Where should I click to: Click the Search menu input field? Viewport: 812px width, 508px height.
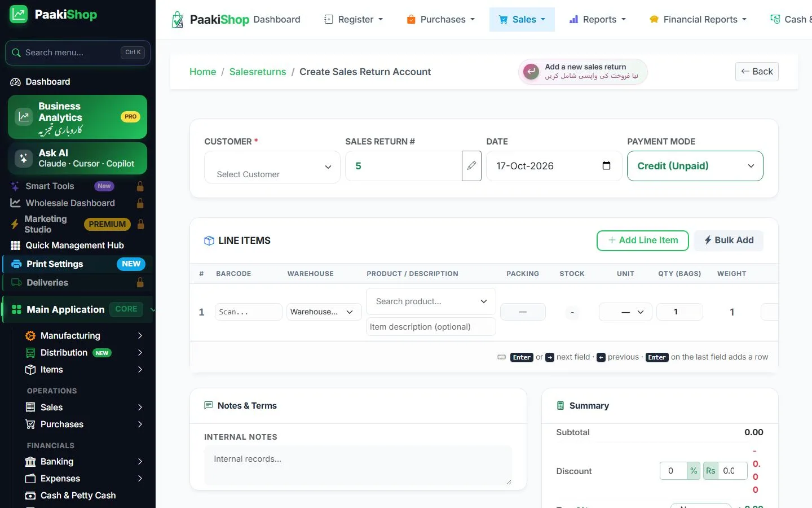click(78, 52)
